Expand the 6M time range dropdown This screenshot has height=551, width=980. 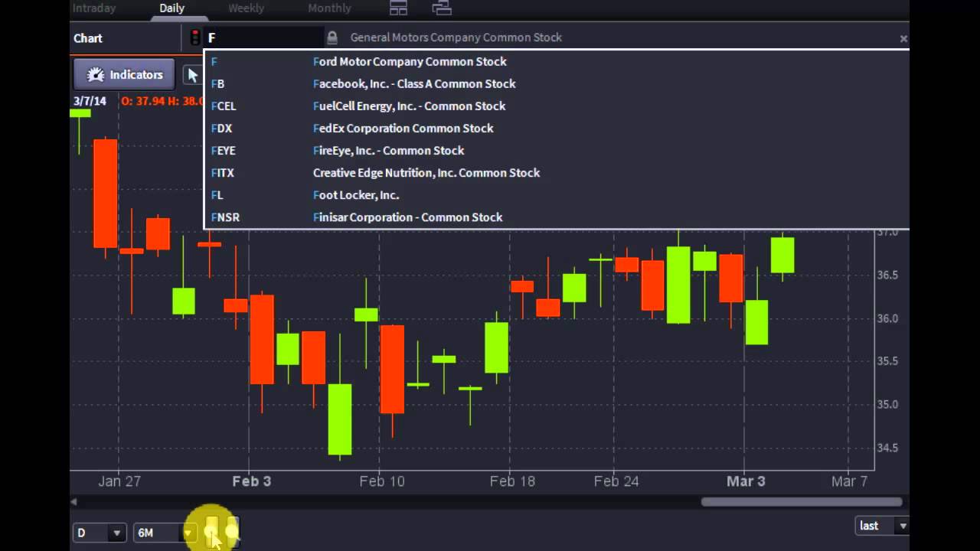(164, 533)
